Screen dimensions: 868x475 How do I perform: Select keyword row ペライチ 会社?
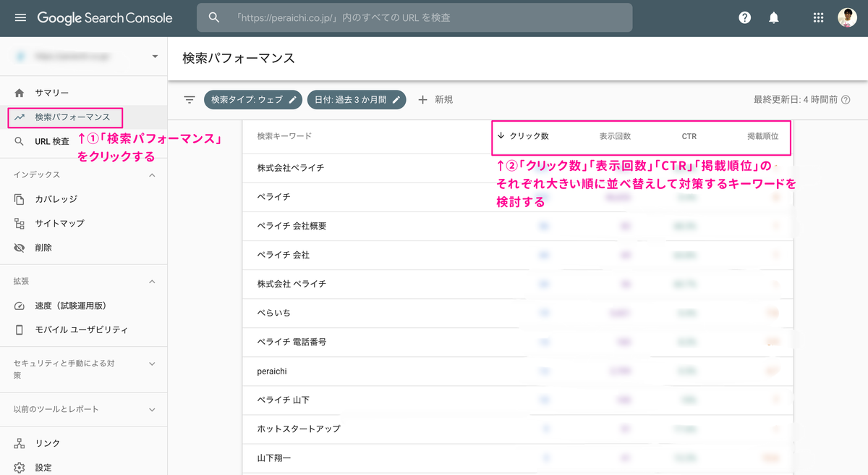click(517, 255)
